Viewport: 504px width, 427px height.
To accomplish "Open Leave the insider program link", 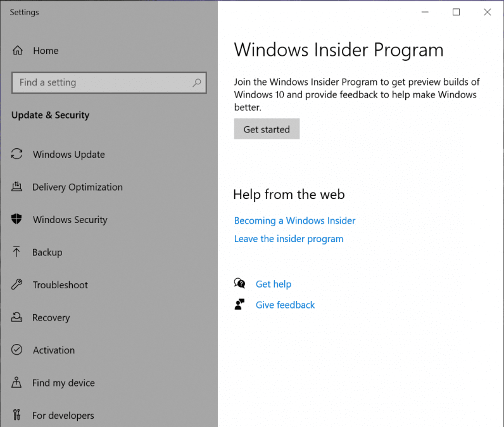I will point(289,239).
